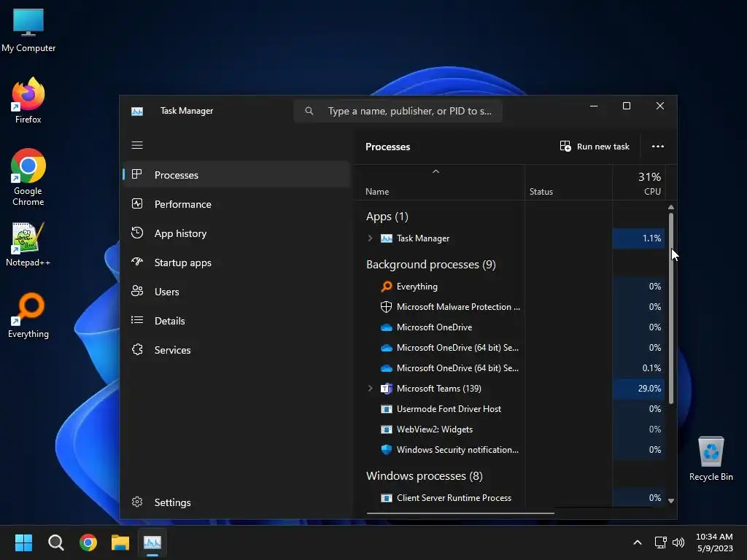
Task: Switch to the Users page
Action: coord(237,291)
